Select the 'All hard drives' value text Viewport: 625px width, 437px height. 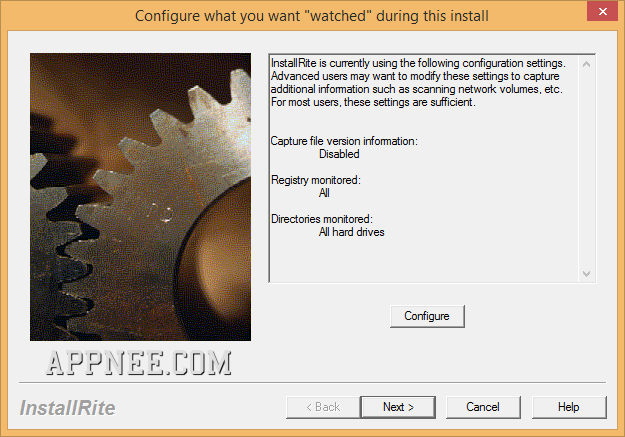[352, 232]
